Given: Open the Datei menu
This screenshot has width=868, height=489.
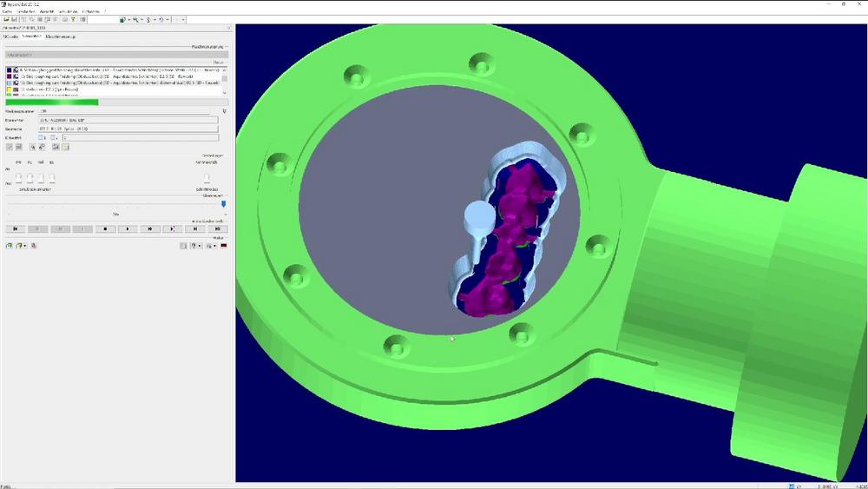Looking at the screenshot, I should (x=8, y=11).
